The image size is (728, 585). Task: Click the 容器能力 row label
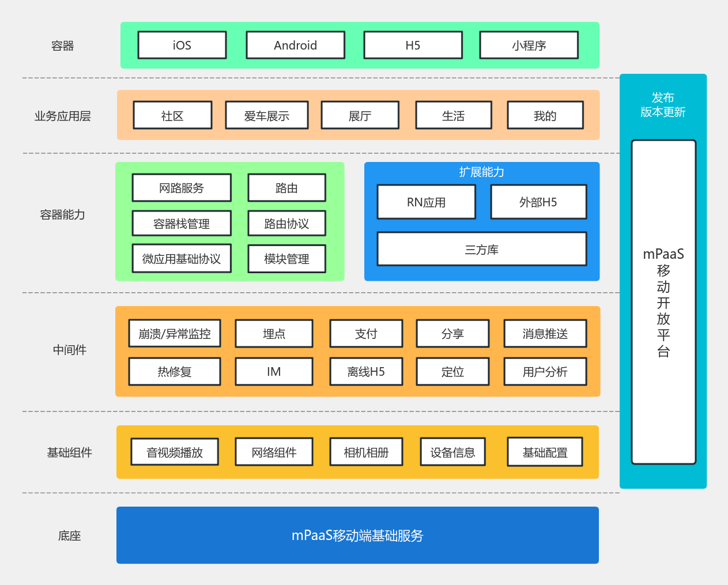click(62, 214)
